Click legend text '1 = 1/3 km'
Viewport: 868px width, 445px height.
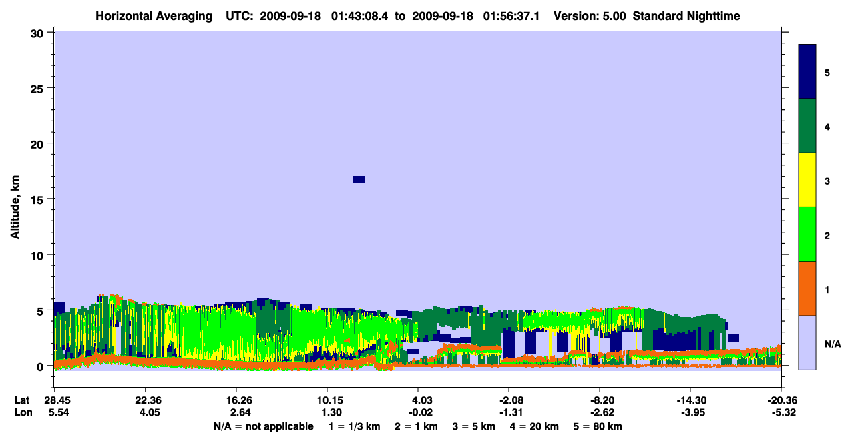pos(354,426)
